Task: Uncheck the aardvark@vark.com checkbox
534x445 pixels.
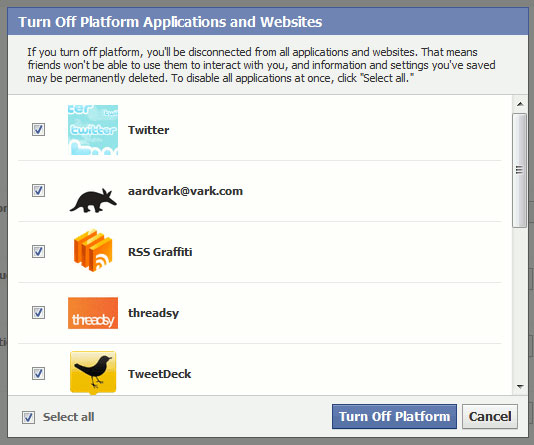Action: (x=38, y=190)
